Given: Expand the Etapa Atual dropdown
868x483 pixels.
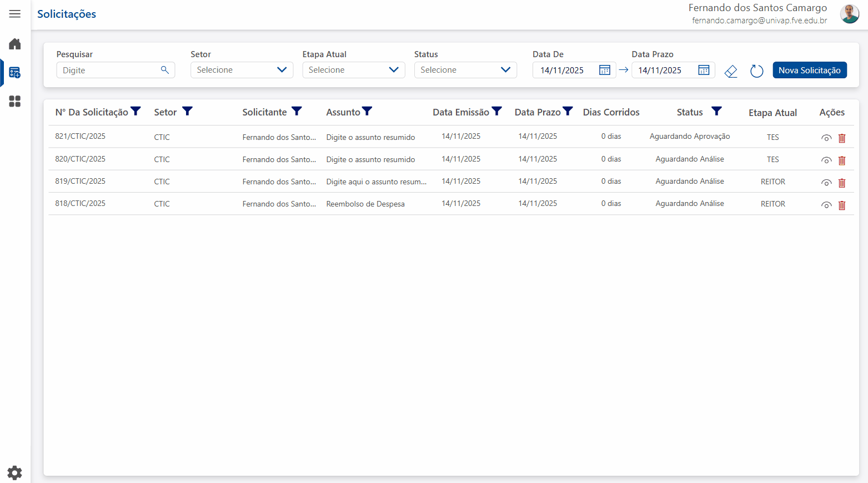Looking at the screenshot, I should tap(353, 70).
